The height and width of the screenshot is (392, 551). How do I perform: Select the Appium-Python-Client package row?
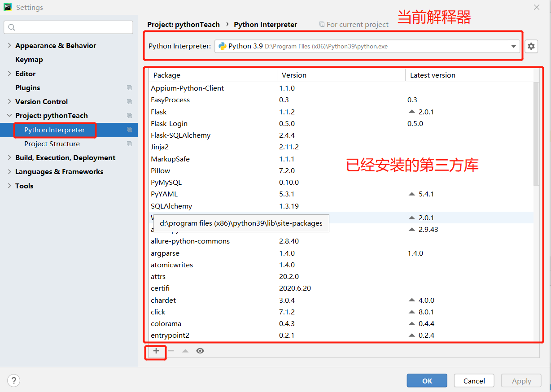[341, 88]
